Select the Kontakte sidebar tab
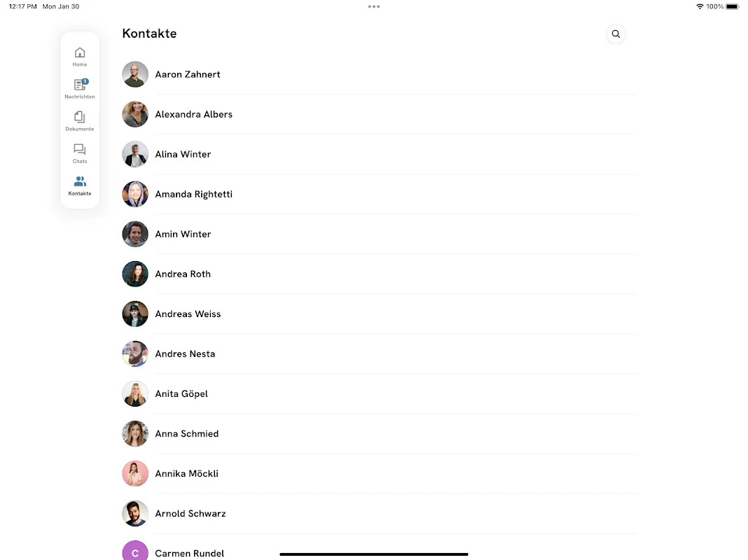 [x=80, y=186]
